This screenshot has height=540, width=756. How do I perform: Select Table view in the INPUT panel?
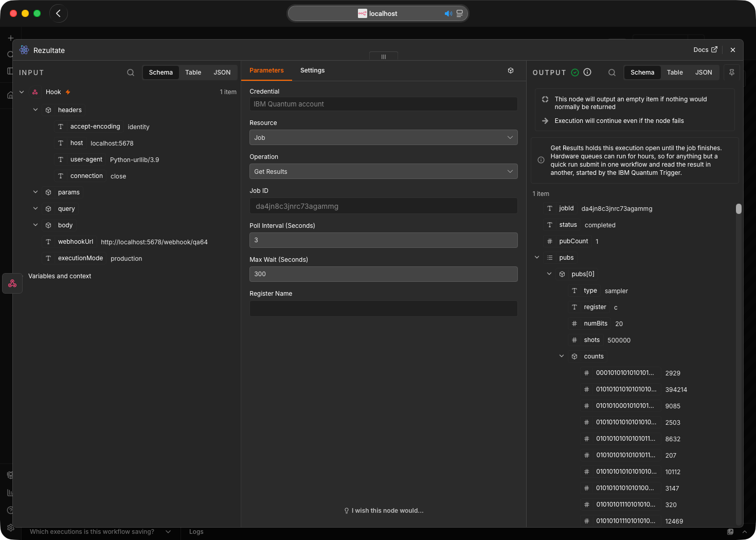click(x=193, y=73)
